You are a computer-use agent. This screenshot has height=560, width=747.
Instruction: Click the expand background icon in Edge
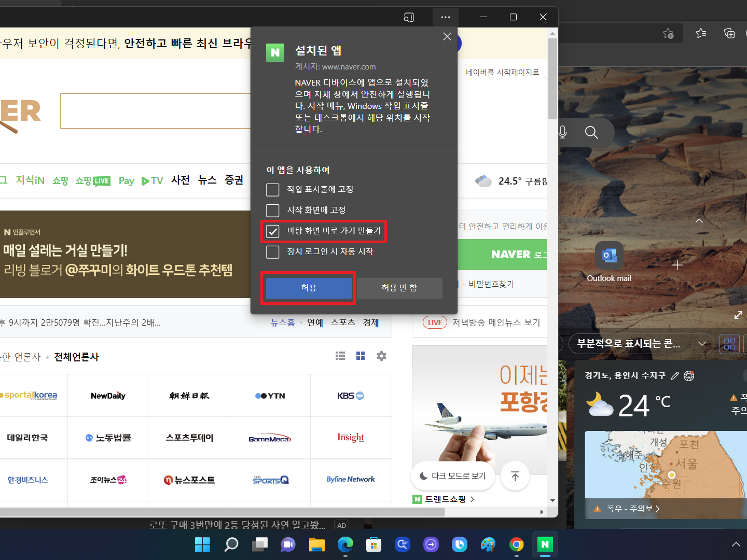tap(738, 315)
